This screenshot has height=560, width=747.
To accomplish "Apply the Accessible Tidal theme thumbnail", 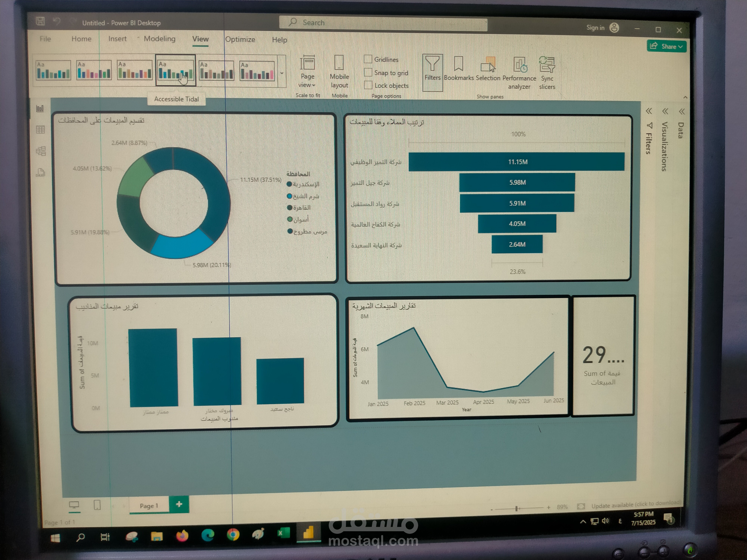I will (x=176, y=70).
